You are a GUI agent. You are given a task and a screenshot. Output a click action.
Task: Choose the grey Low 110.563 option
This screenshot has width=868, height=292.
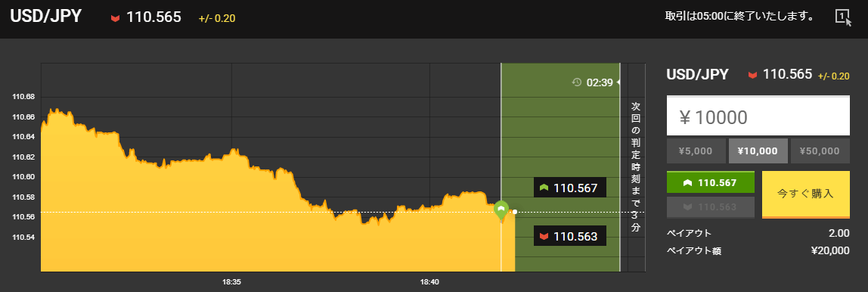tap(711, 207)
